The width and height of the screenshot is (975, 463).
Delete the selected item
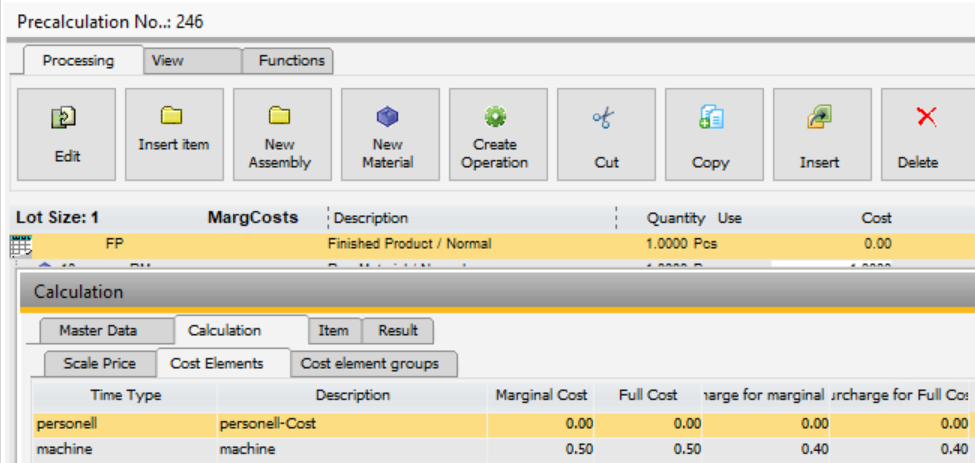pyautogui.click(x=926, y=119)
